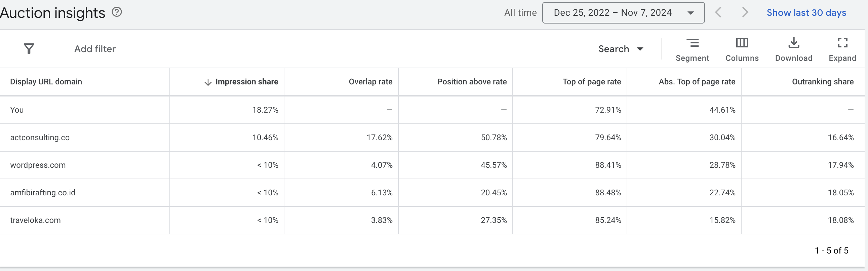This screenshot has height=271, width=868.
Task: Sort by Position above rate header
Action: click(472, 82)
